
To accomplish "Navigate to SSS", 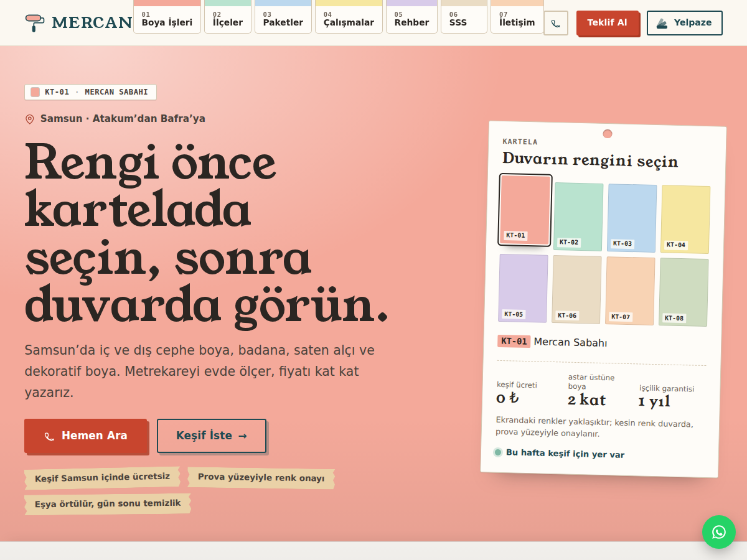I will click(464, 17).
